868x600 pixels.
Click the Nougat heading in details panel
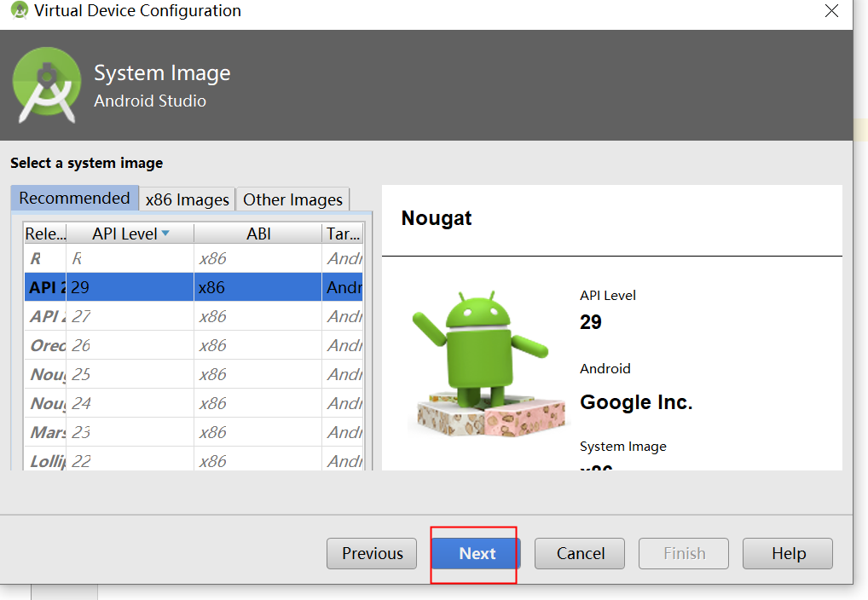point(437,218)
